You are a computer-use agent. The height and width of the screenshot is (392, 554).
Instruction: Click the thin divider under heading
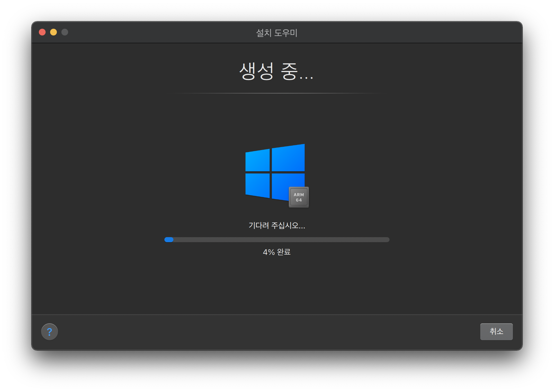(277, 93)
